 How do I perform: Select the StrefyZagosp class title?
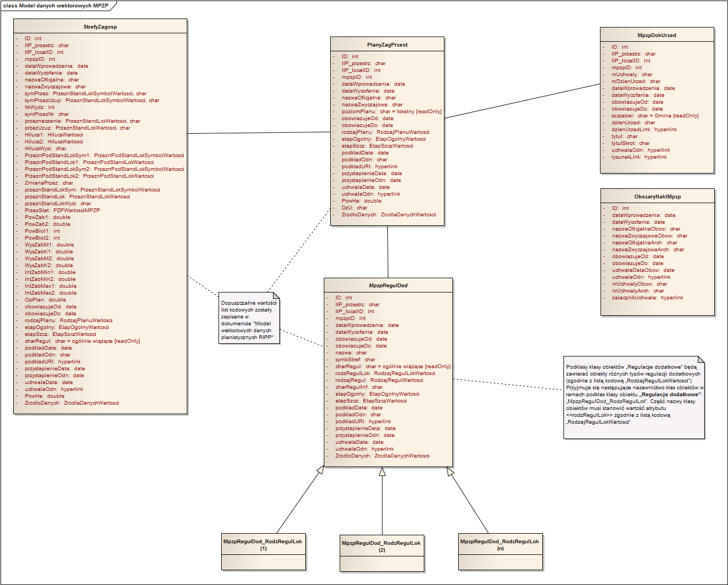click(100, 27)
